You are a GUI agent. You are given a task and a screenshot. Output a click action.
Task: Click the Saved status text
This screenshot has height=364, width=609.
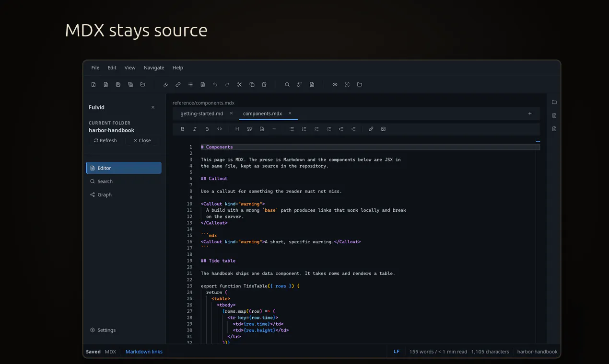click(x=93, y=352)
